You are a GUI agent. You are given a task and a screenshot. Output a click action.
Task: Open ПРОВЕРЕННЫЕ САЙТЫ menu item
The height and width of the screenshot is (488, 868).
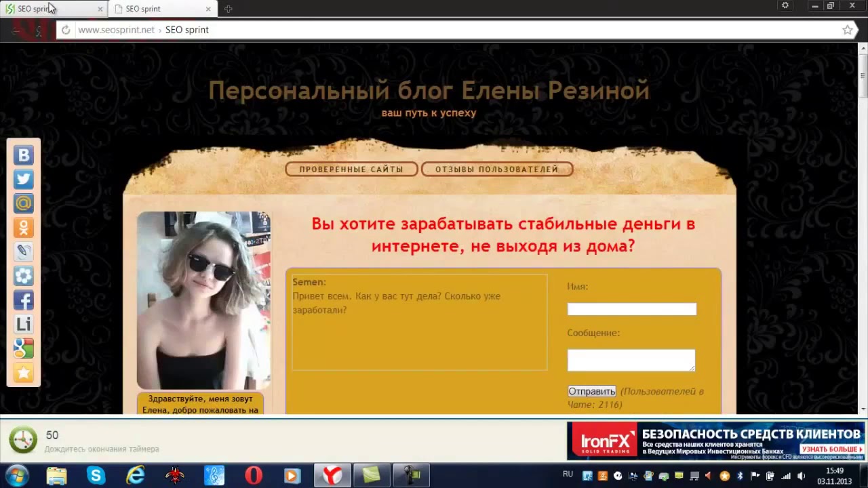(x=351, y=169)
